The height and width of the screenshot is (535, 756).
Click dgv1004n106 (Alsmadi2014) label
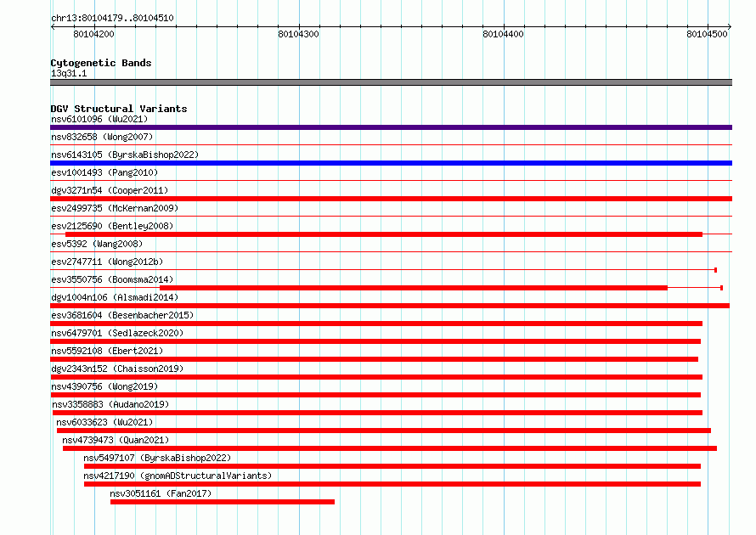pyautogui.click(x=115, y=297)
